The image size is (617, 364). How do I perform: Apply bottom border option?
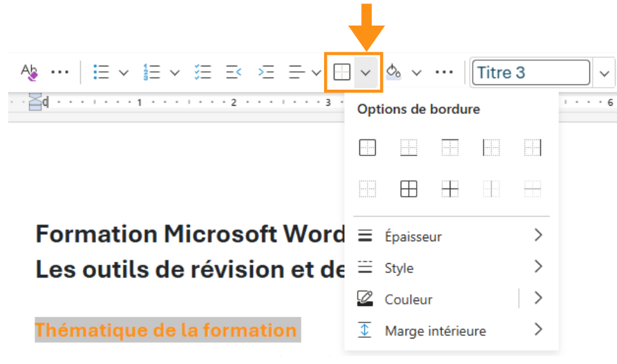click(x=409, y=148)
